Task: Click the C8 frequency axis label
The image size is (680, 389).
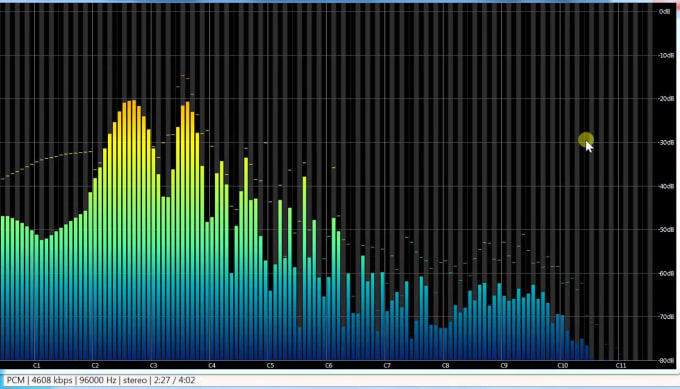Action: [445, 366]
